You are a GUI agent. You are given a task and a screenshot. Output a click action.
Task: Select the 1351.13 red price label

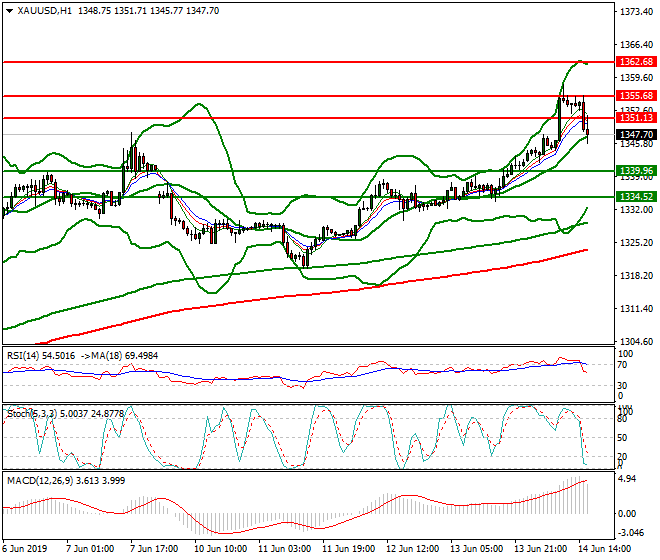tap(636, 118)
